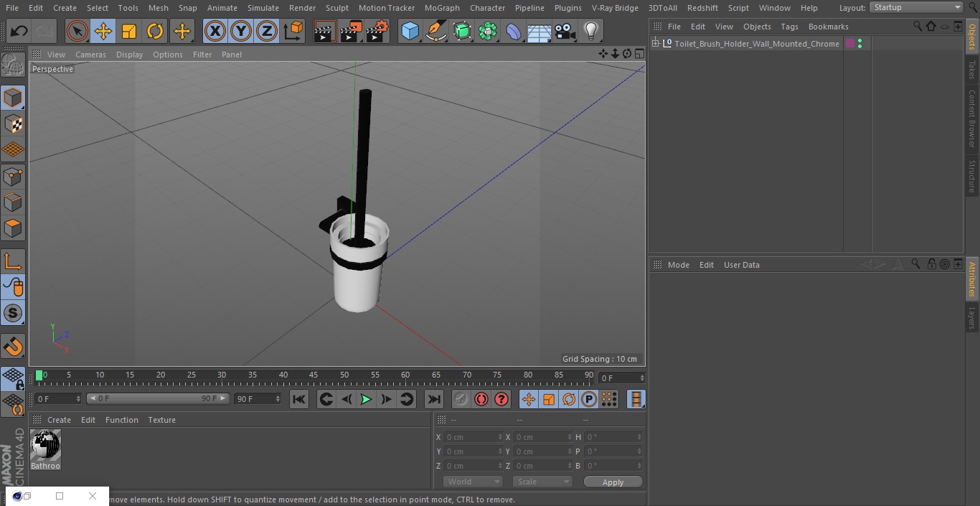Screen dimensions: 980x506
Task: Select the Bathroo material thumbnail
Action: tap(45, 446)
